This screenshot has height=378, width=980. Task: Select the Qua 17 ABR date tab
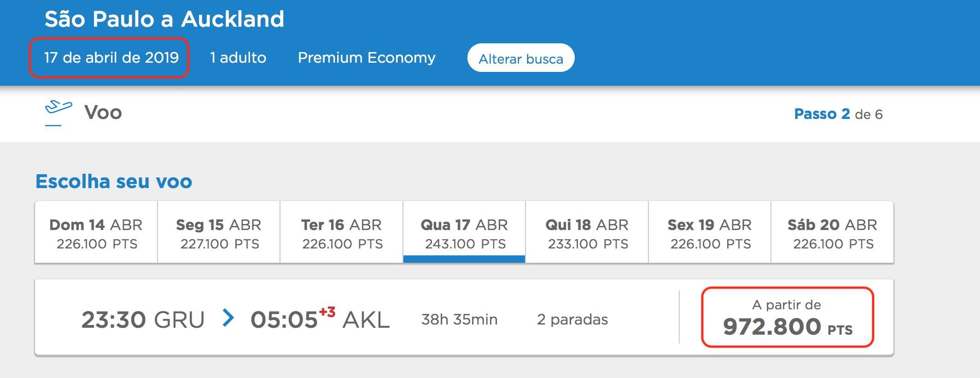(464, 232)
